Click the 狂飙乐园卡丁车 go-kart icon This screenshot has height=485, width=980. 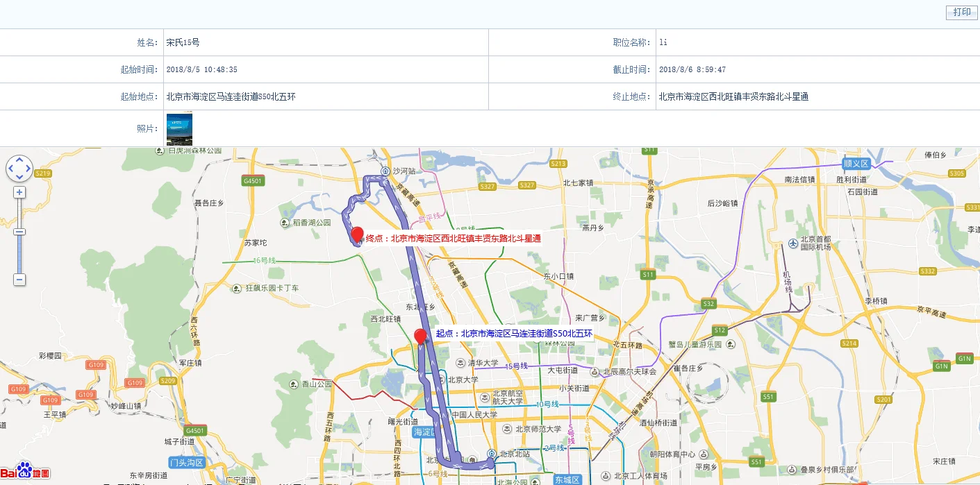[236, 289]
